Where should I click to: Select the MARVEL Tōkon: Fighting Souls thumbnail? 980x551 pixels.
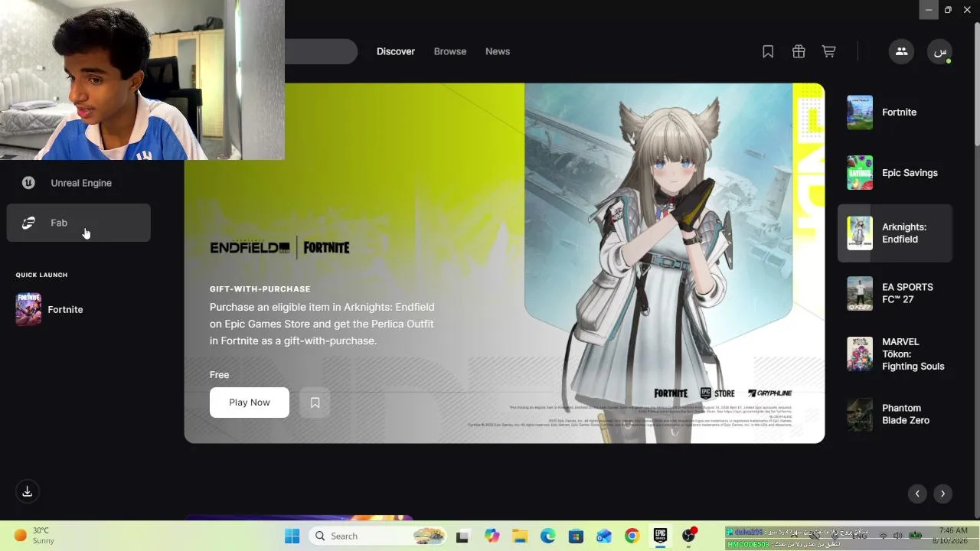[x=860, y=354]
